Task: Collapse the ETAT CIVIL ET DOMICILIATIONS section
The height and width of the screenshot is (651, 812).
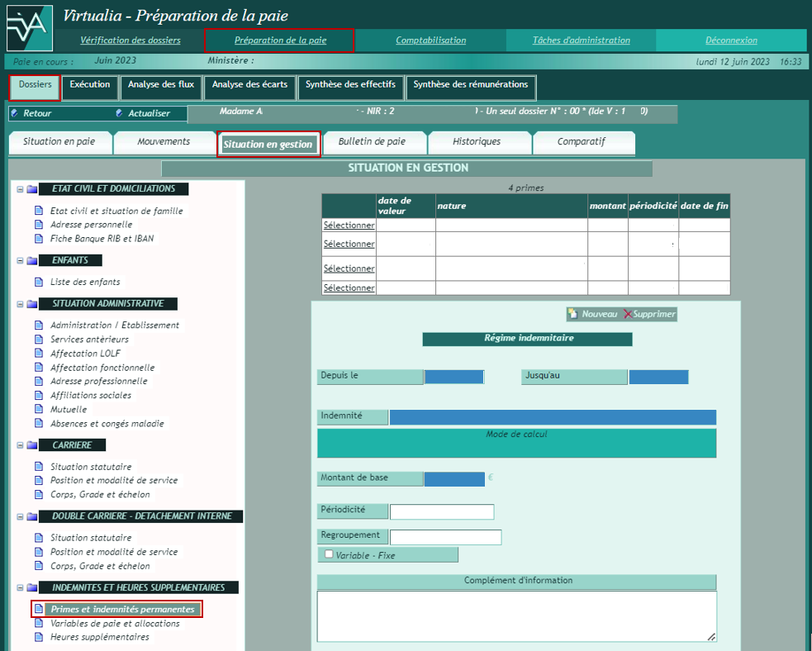Action: pos(20,189)
